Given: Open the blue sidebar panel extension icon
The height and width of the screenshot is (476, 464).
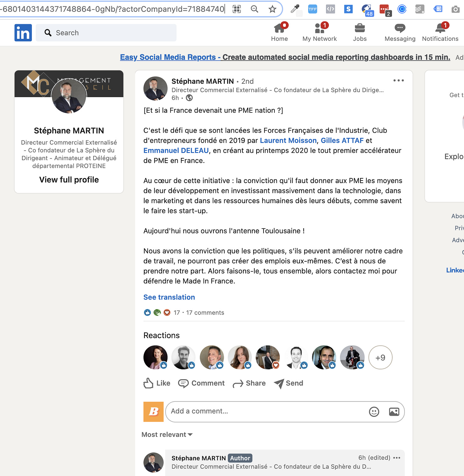Looking at the screenshot, I should [x=438, y=9].
